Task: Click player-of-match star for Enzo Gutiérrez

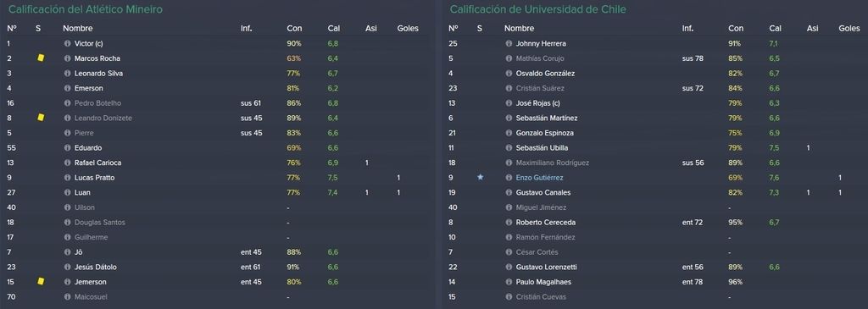Action: click(x=480, y=178)
